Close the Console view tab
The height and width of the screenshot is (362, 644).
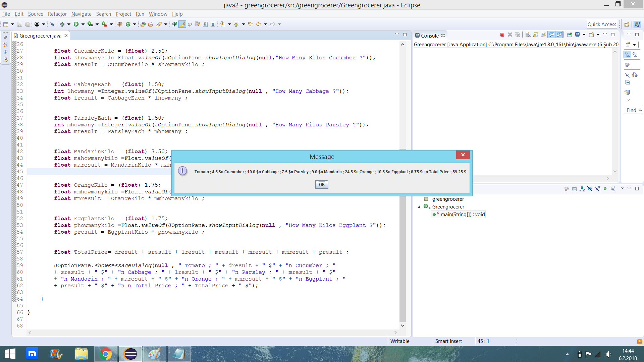[443, 36]
